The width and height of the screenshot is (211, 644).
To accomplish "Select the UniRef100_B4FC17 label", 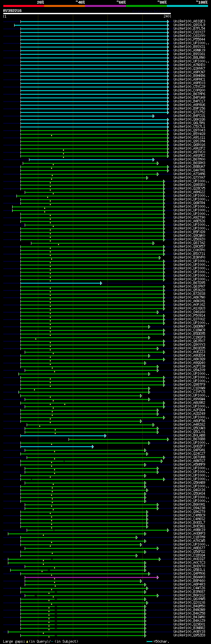I will (189, 101).
